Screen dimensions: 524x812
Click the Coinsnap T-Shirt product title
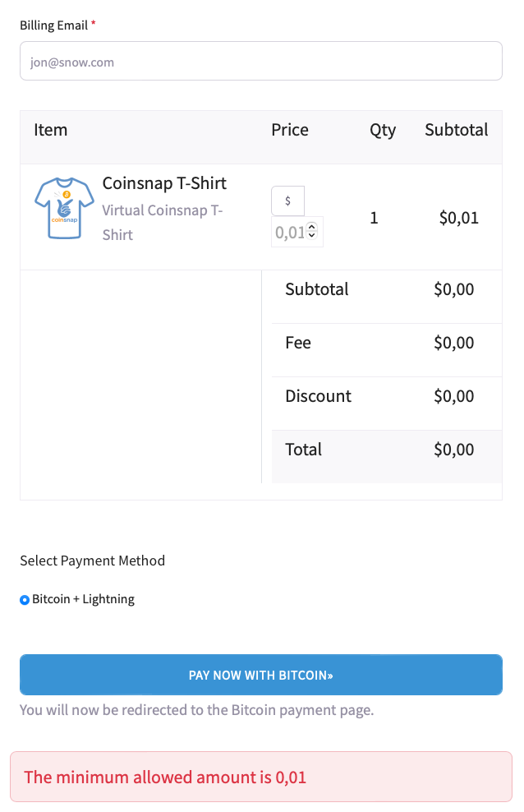[164, 183]
